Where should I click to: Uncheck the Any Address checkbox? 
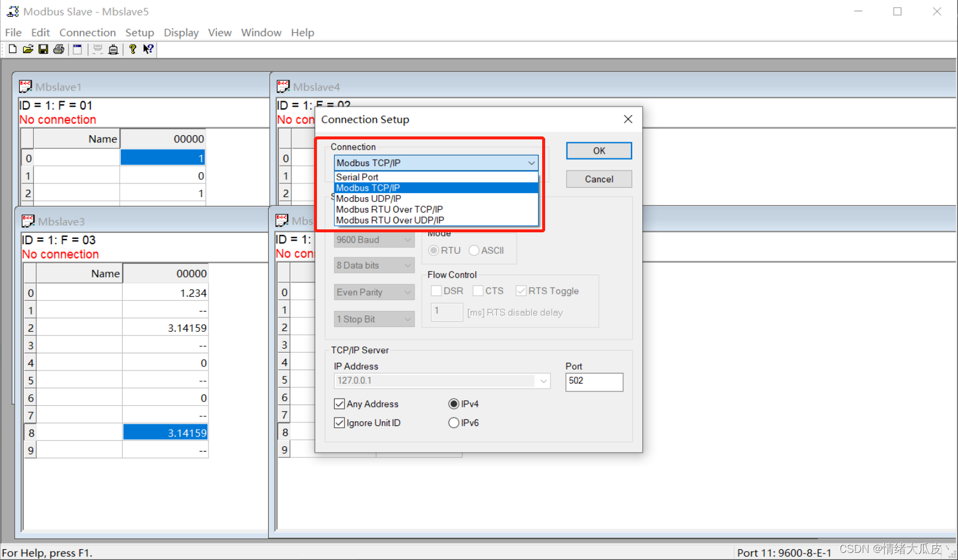(340, 404)
